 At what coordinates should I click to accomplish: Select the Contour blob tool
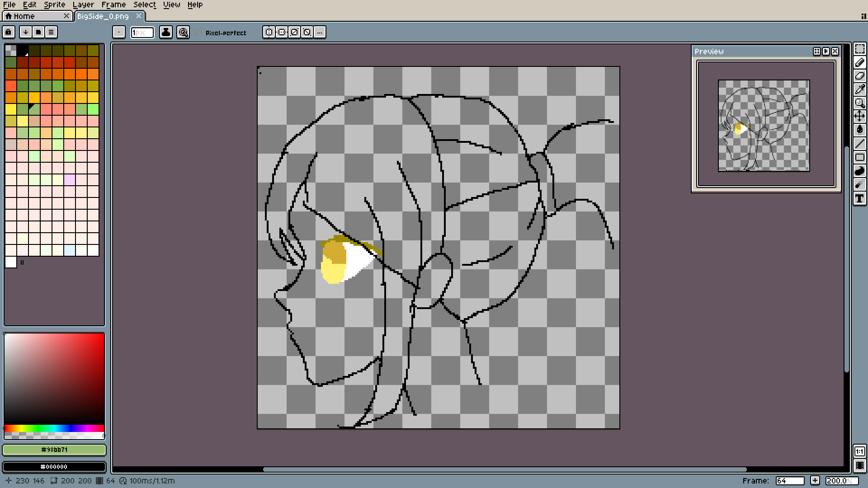pos(859,171)
